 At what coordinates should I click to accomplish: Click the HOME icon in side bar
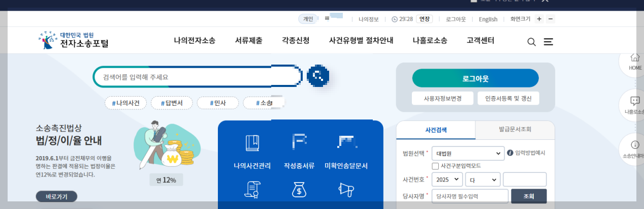click(x=635, y=57)
